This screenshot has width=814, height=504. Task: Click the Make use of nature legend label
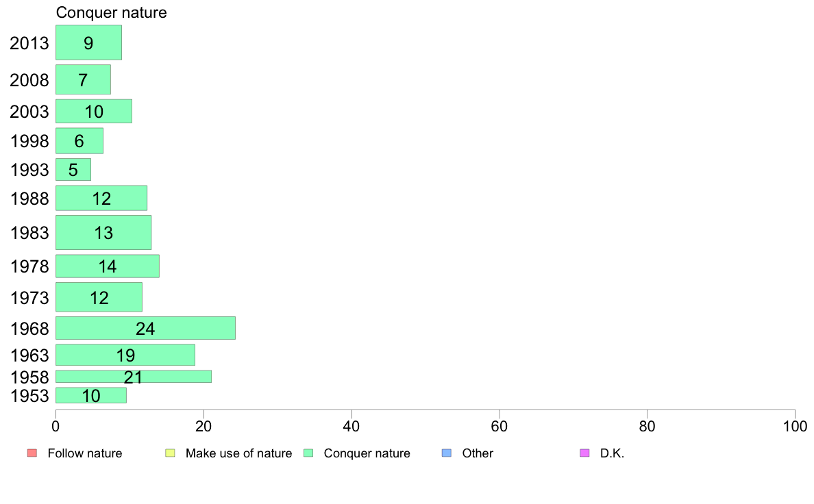239,453
